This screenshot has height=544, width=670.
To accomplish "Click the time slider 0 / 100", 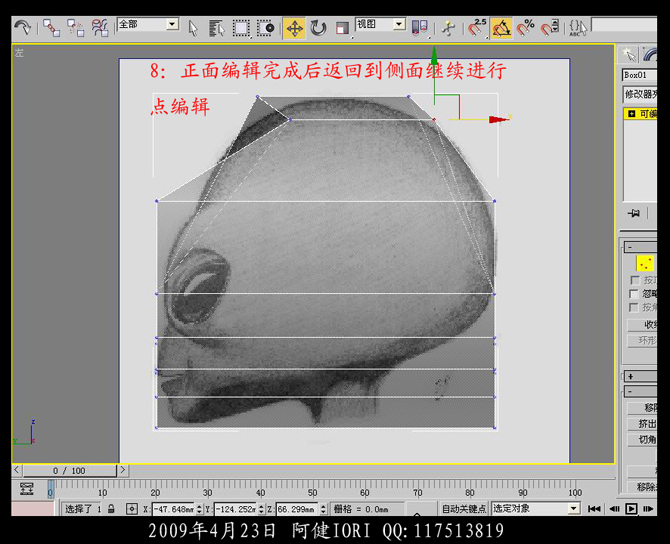I will (x=69, y=470).
